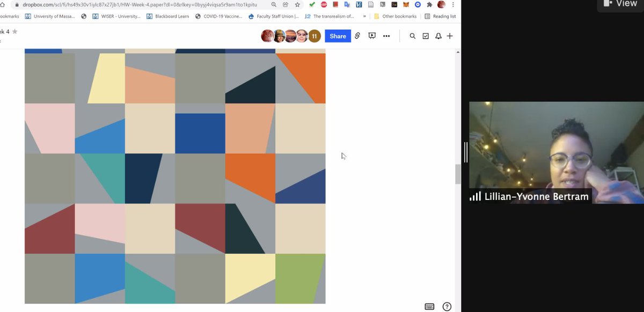Star the current page in the address bar
Image resolution: width=644 pixels, height=312 pixels.
pyautogui.click(x=298, y=4)
